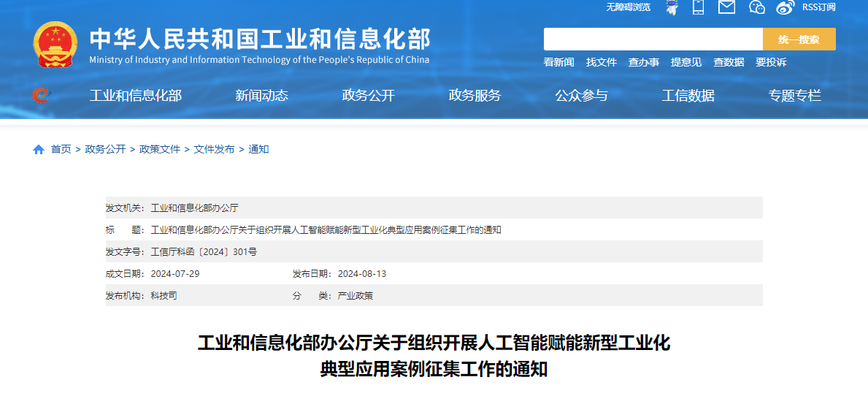Select 要投诉 quick link

[771, 62]
